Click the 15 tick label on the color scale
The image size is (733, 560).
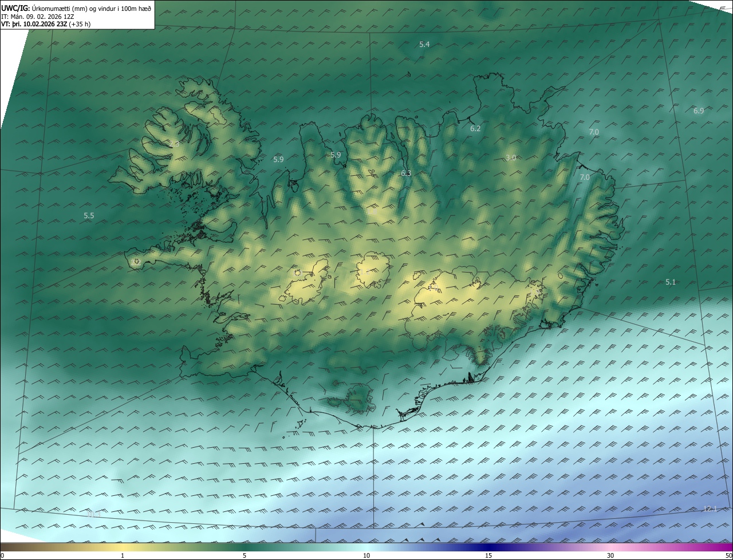coord(488,555)
